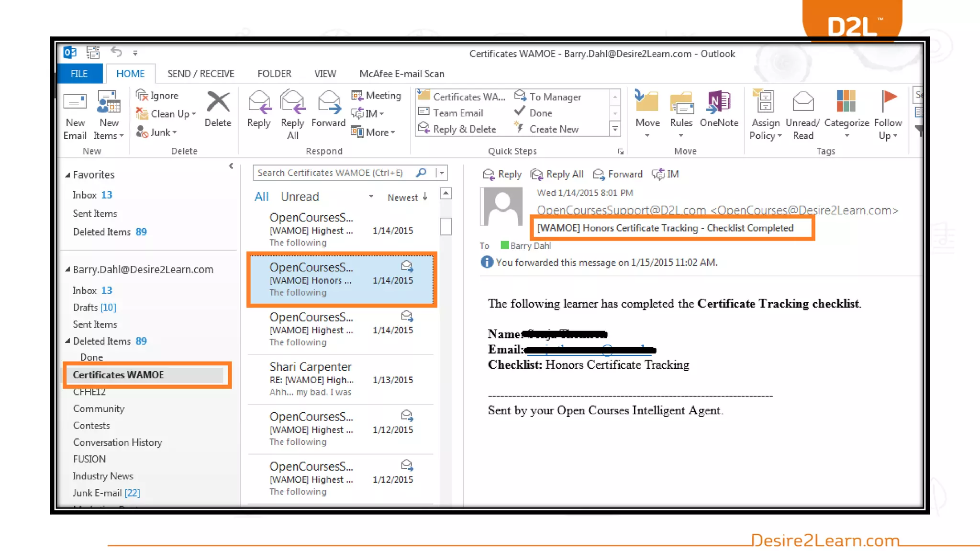
Task: Run the Reply & Delete quick step
Action: (457, 129)
